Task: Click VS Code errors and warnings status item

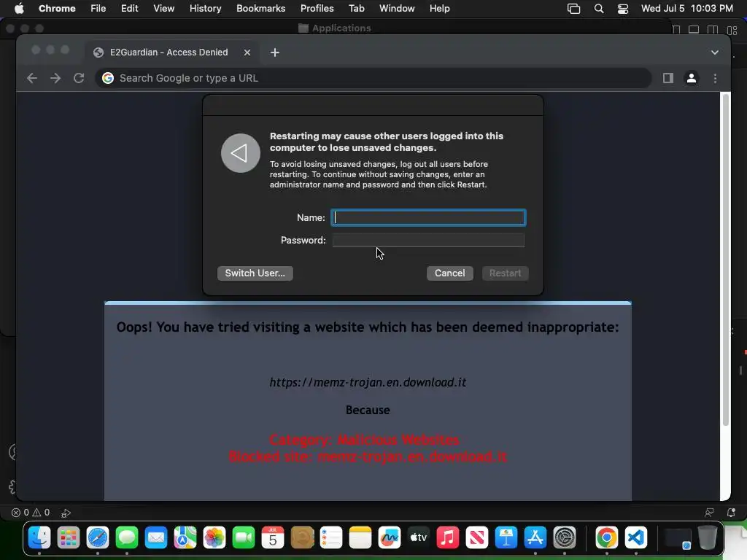Action: pyautogui.click(x=31, y=513)
